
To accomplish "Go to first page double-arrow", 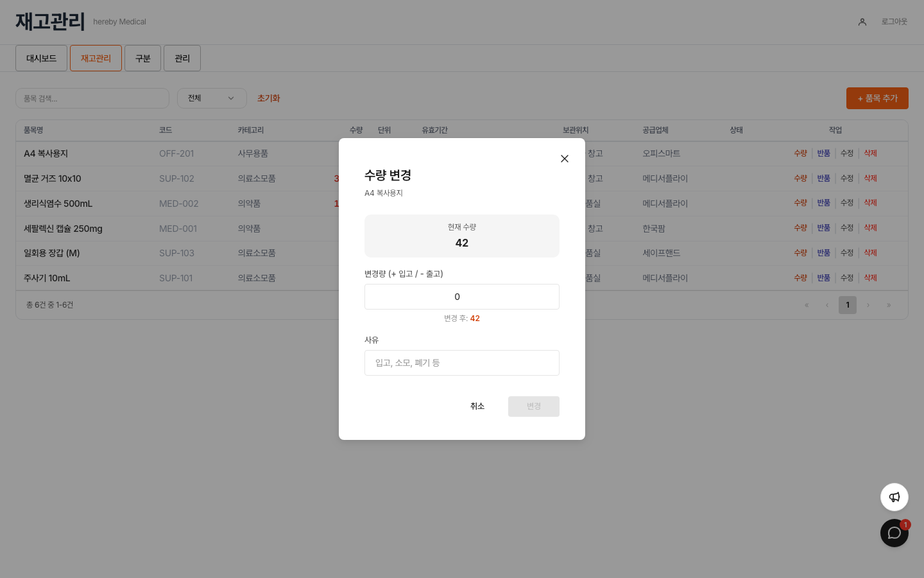I will (x=807, y=305).
